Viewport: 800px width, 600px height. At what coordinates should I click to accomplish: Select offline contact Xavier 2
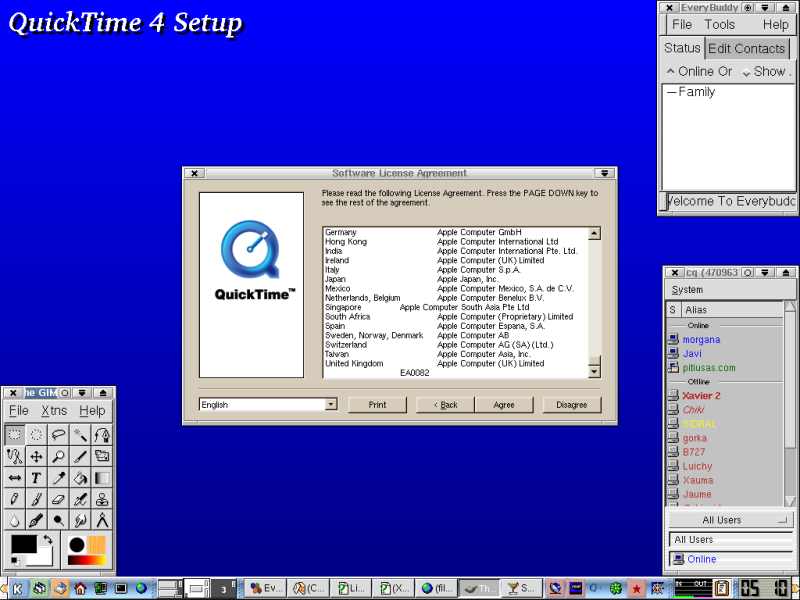[x=701, y=395]
